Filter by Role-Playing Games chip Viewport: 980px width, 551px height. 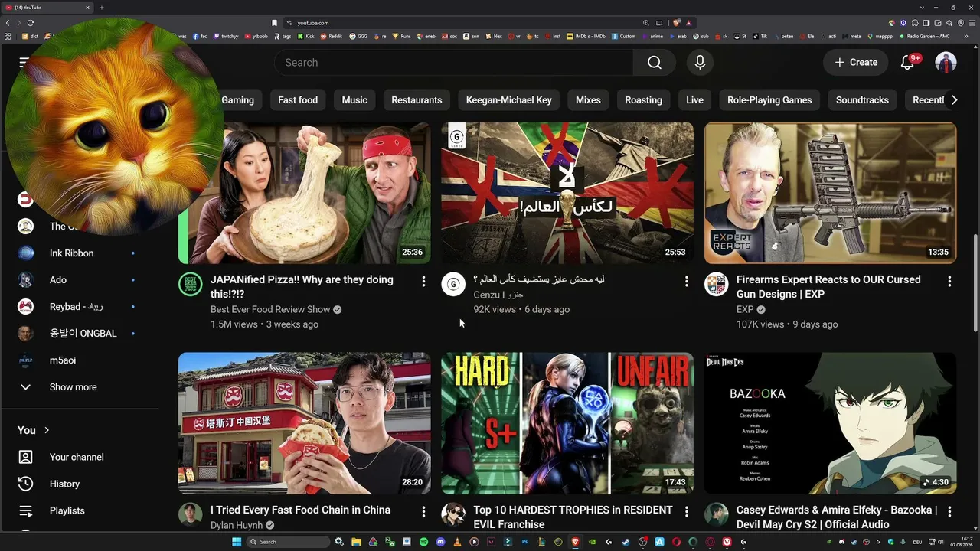click(769, 100)
